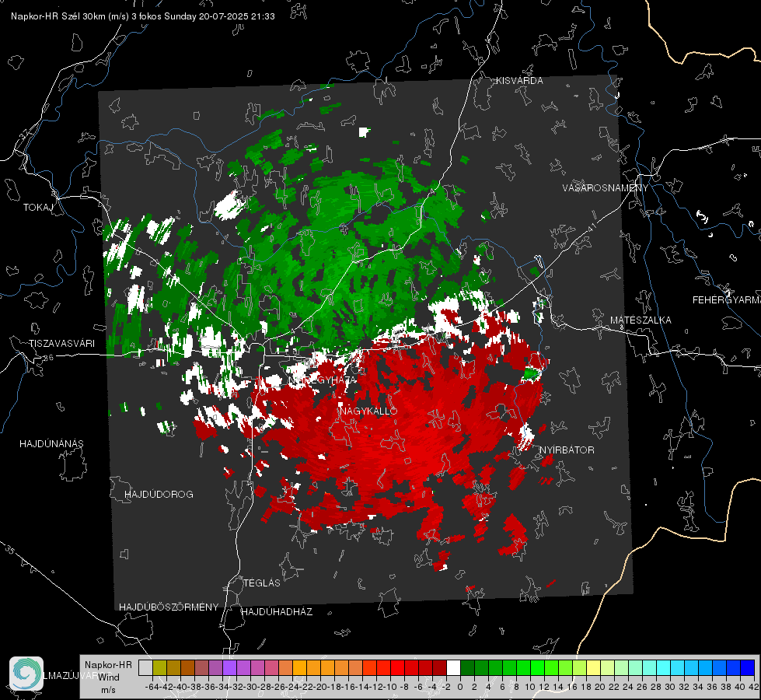761x700 pixels.
Task: Click the swirl logo icon at bottom left
Action: click(x=26, y=674)
